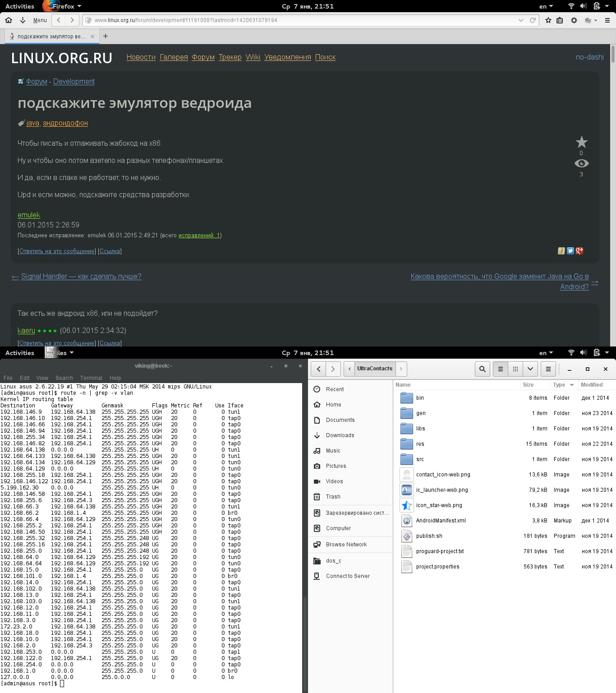Viewport: 616px width, 693px height.
Task: Bookmark this page with the star icon
Action: point(548,20)
